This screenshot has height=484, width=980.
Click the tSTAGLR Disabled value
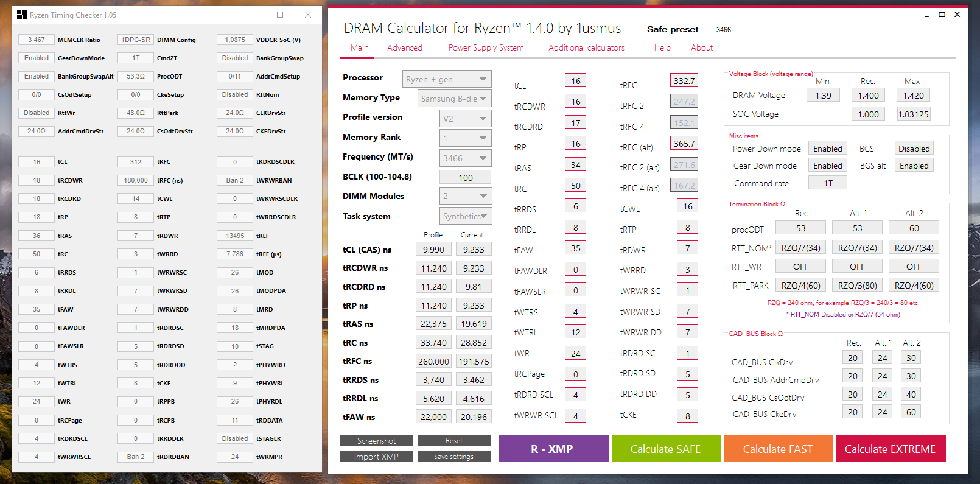(235, 438)
